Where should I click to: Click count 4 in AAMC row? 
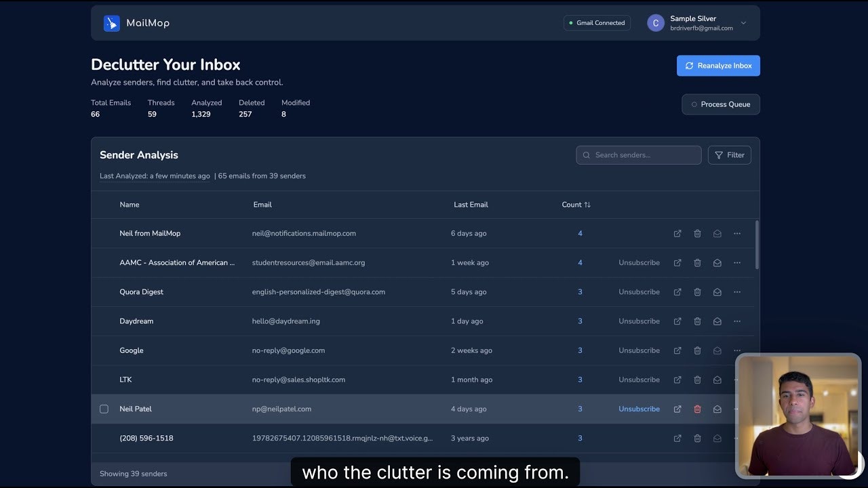pos(580,262)
